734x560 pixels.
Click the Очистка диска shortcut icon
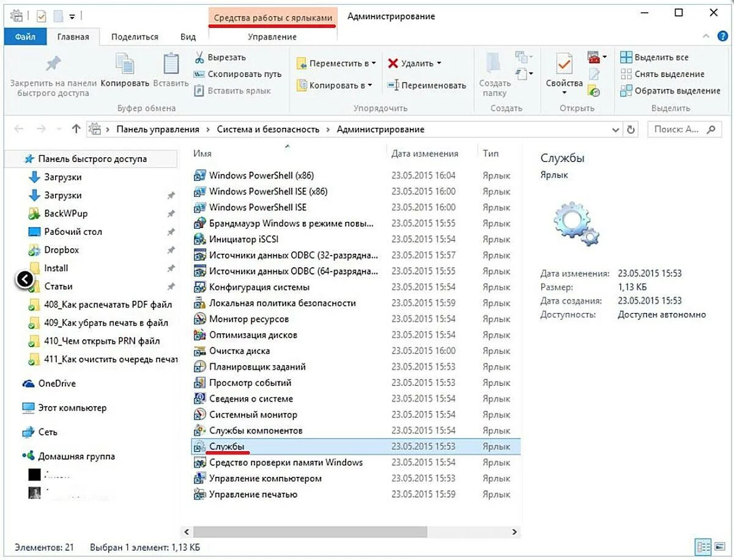[199, 351]
